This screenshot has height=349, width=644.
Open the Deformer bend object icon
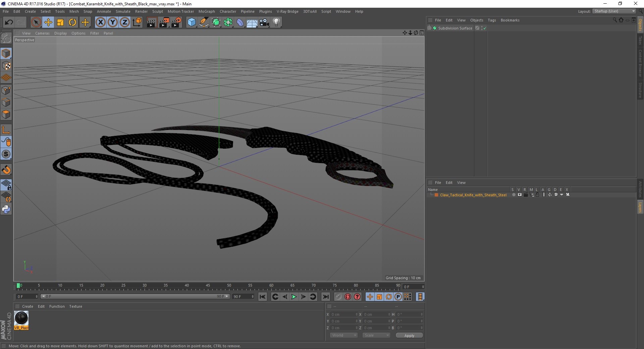click(x=240, y=22)
